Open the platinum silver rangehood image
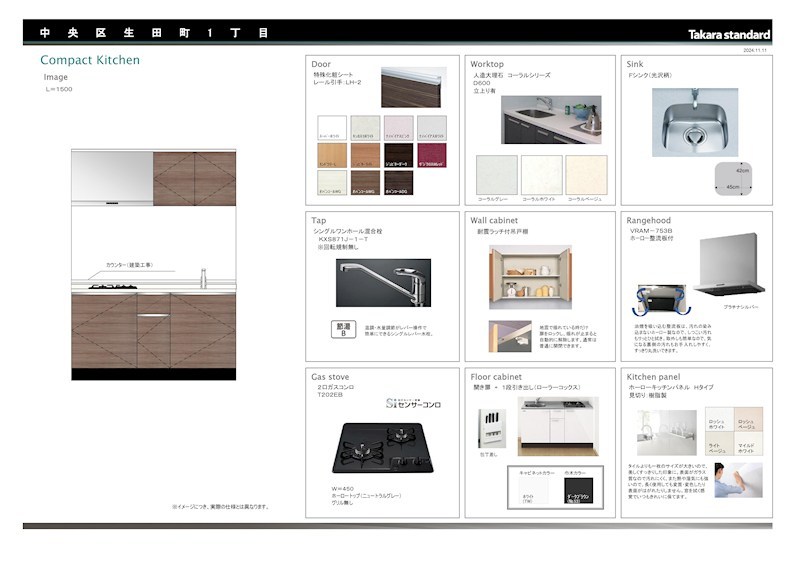 click(x=729, y=264)
